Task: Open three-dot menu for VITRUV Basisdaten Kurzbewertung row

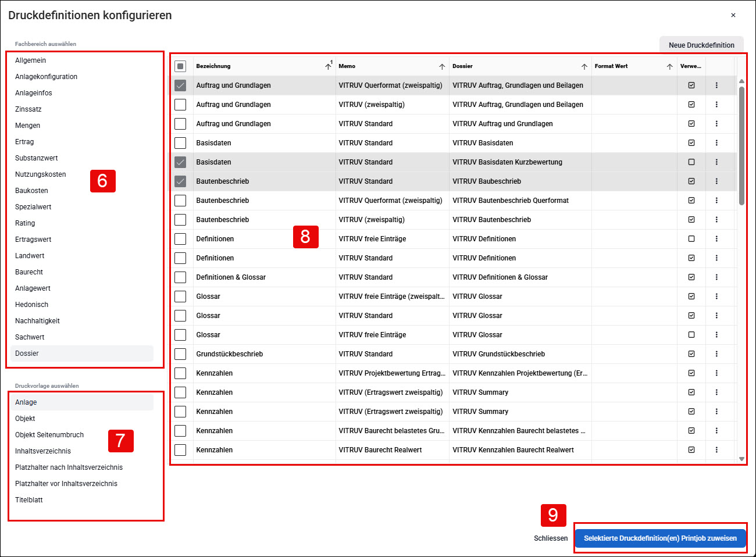Action: coord(716,162)
